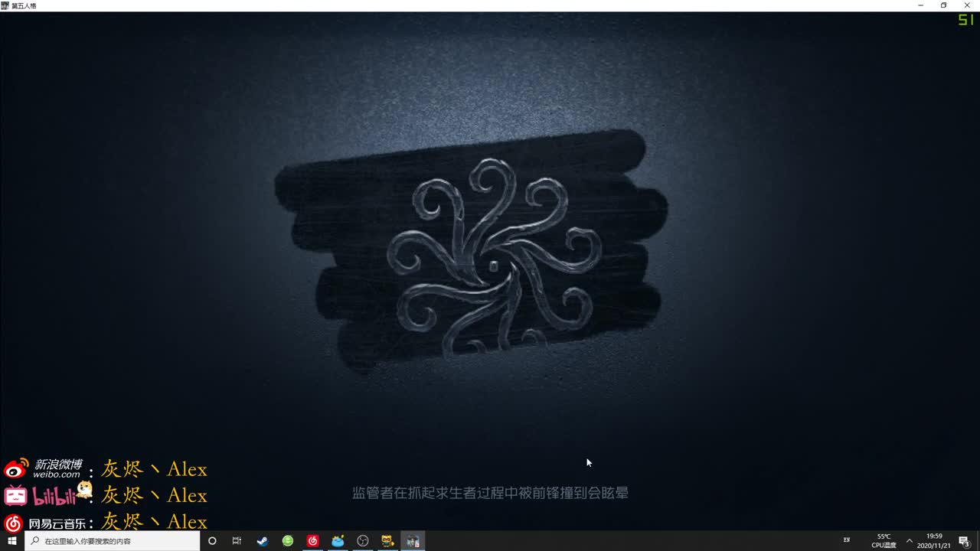
Task: Open OBS Studio from the taskbar
Action: [x=363, y=540]
